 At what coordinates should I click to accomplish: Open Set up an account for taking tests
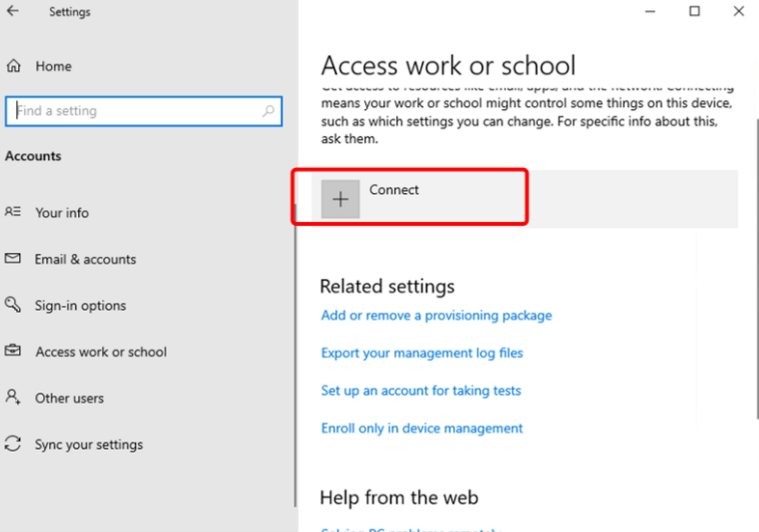[x=421, y=391]
